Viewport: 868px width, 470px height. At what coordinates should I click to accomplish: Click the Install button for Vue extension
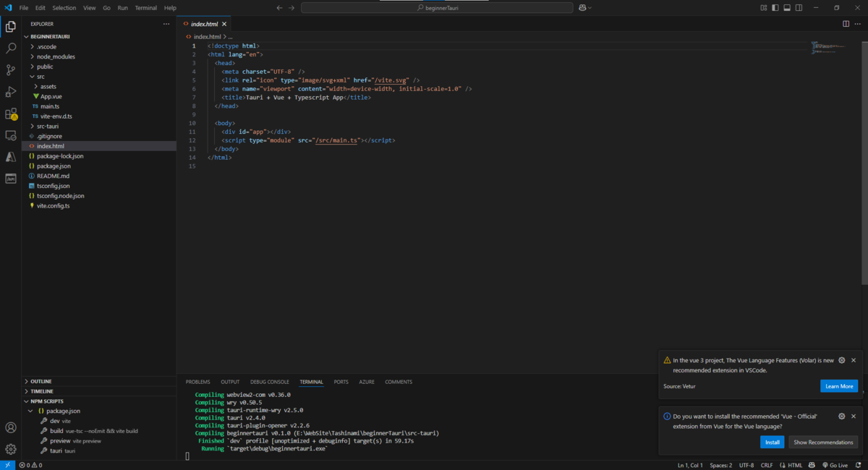[x=772, y=442]
